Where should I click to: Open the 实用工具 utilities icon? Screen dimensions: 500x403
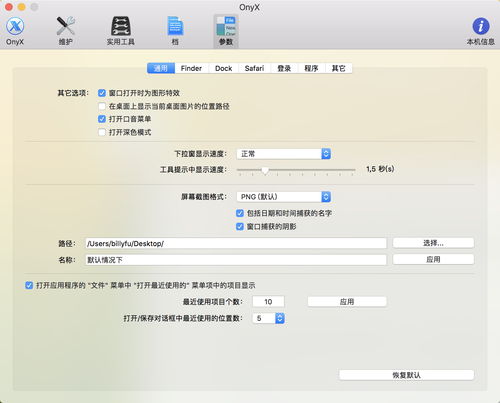click(120, 31)
